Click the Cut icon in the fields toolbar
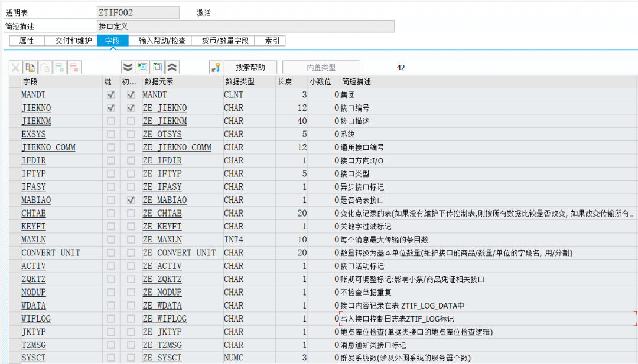638x364 pixels. pyautogui.click(x=15, y=67)
